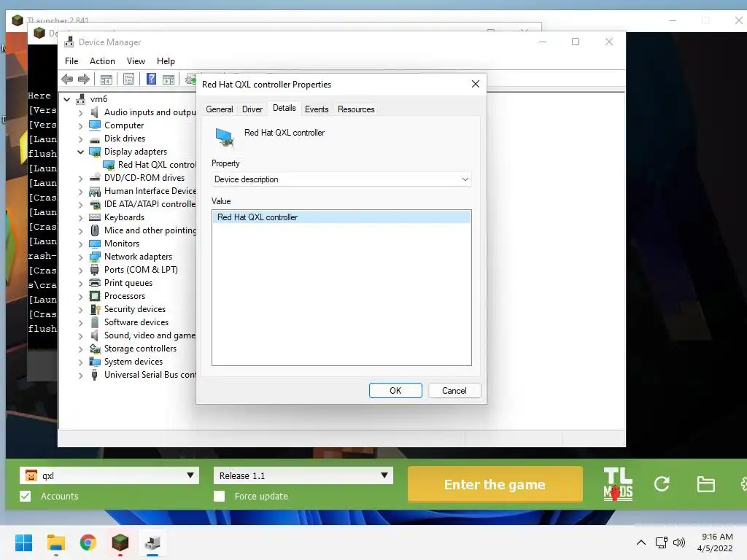Click the Properties sheet toolbar icon
The height and width of the screenshot is (560, 747).
click(128, 79)
